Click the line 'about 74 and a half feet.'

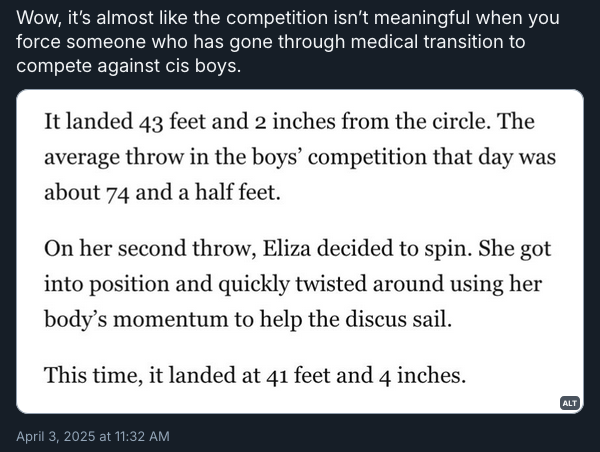162,192
